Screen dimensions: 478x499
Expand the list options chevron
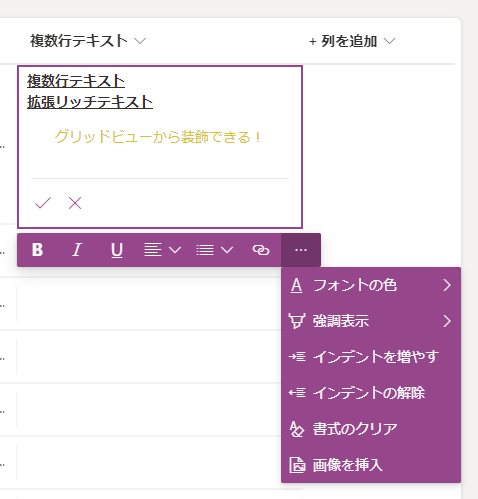pyautogui.click(x=227, y=250)
